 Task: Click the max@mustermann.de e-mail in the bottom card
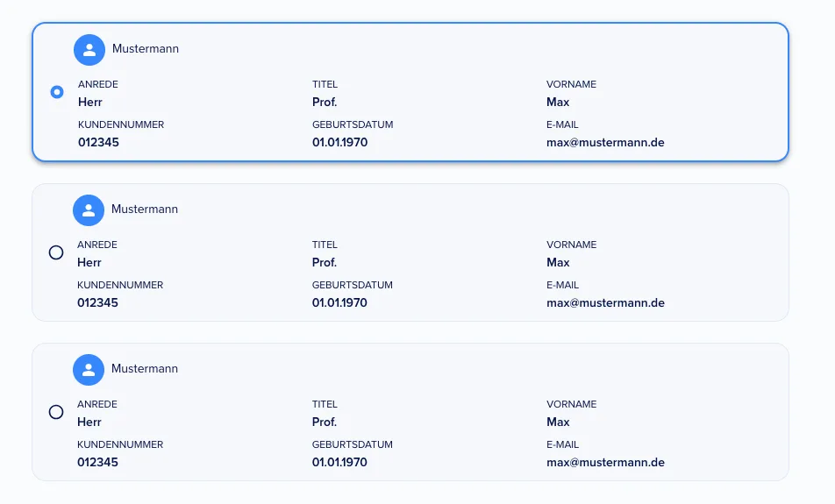coord(605,462)
